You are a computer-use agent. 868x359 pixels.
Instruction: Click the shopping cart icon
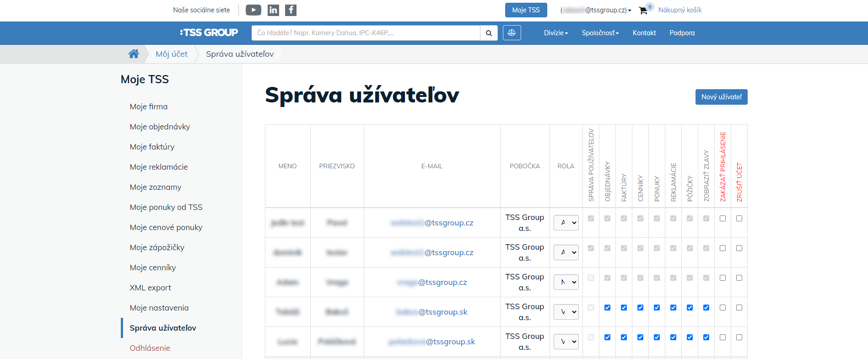pyautogui.click(x=643, y=11)
